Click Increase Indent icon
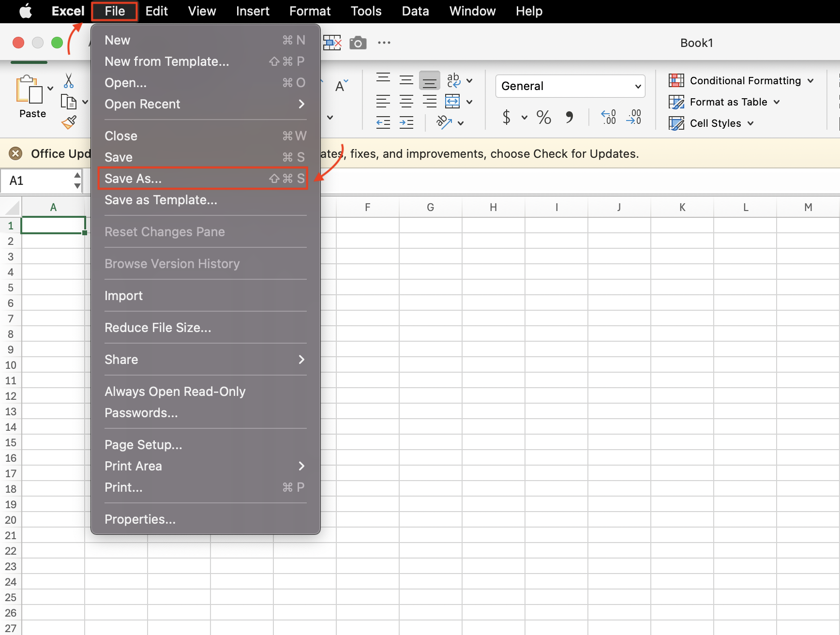840x635 pixels. click(406, 122)
